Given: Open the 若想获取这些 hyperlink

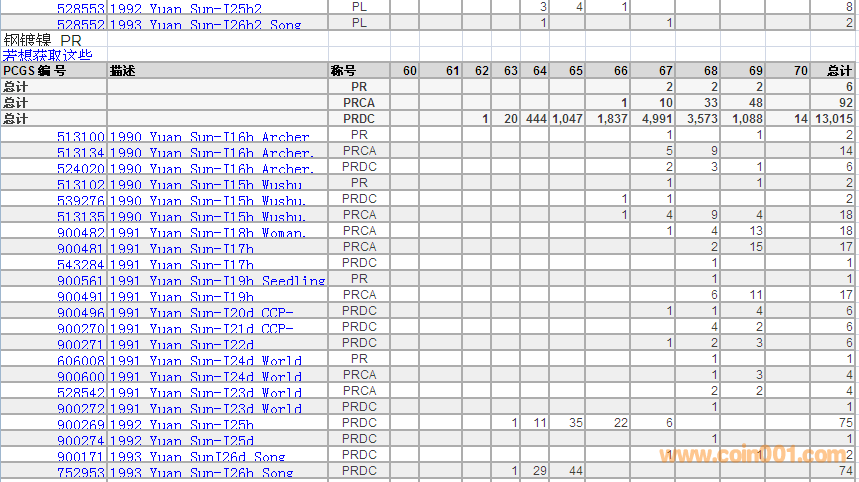Looking at the screenshot, I should pos(47,55).
